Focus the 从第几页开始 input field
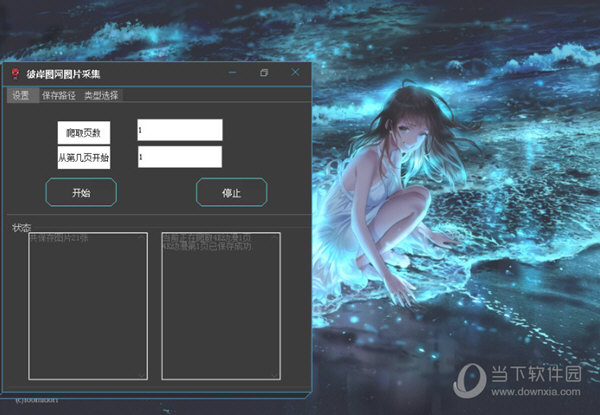 (x=180, y=157)
